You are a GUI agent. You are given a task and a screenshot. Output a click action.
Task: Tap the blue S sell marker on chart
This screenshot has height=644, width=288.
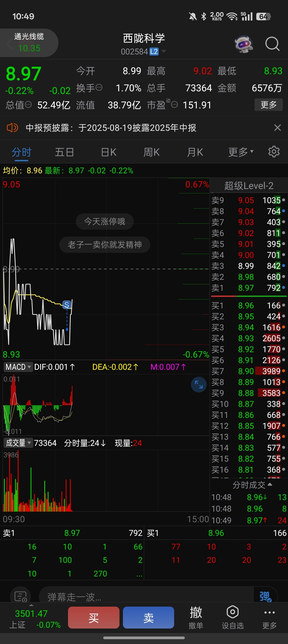[67, 305]
